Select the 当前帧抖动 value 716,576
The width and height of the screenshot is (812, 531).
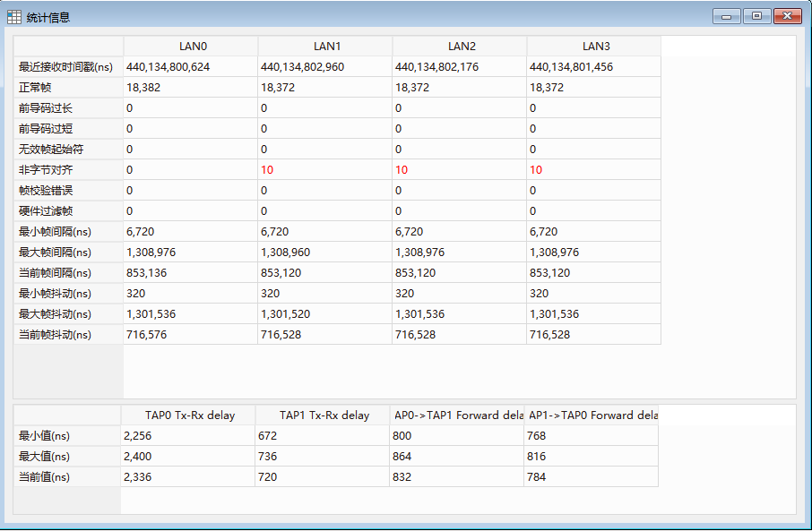click(191, 334)
